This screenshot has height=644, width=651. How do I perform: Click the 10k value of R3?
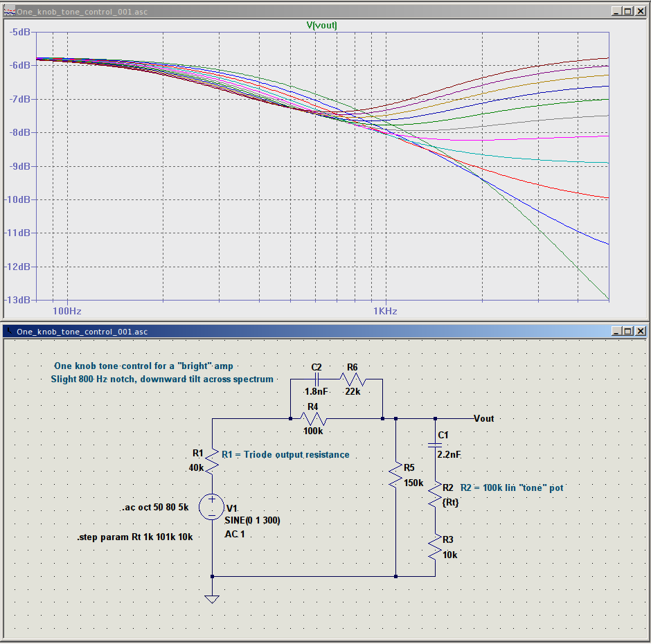(x=449, y=555)
